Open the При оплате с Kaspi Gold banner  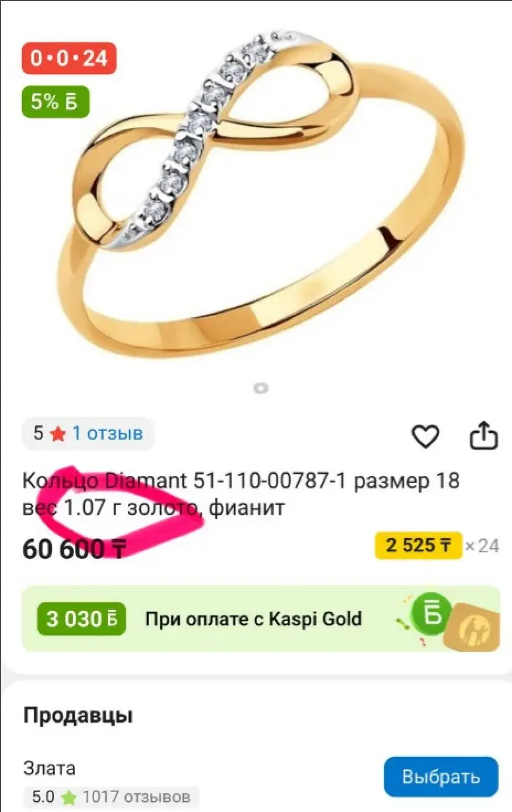point(261,619)
